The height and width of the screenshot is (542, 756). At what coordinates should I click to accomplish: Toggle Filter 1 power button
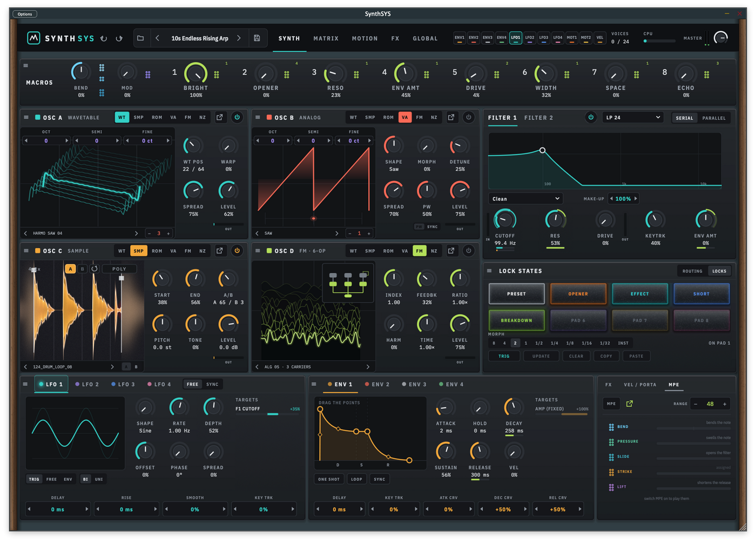[591, 117]
